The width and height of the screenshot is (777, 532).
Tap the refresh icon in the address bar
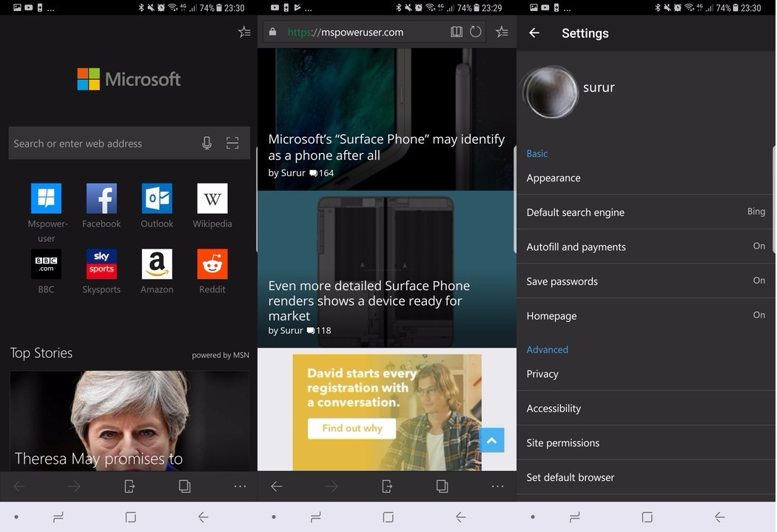475,32
